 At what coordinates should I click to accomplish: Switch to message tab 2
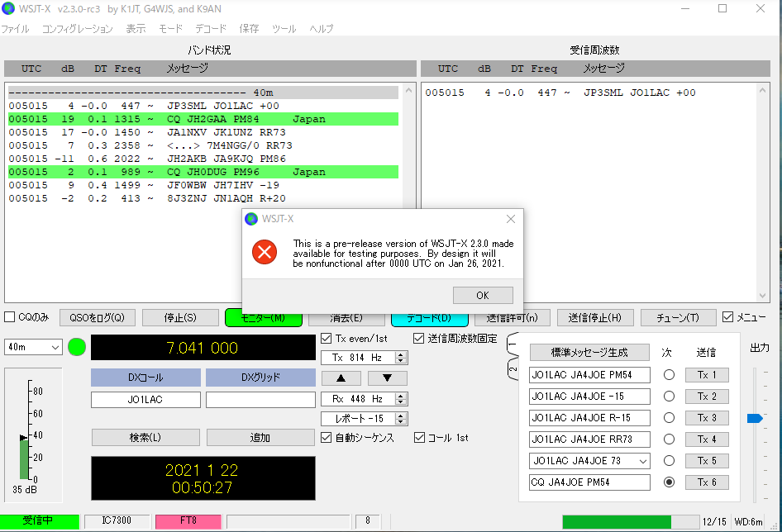513,369
